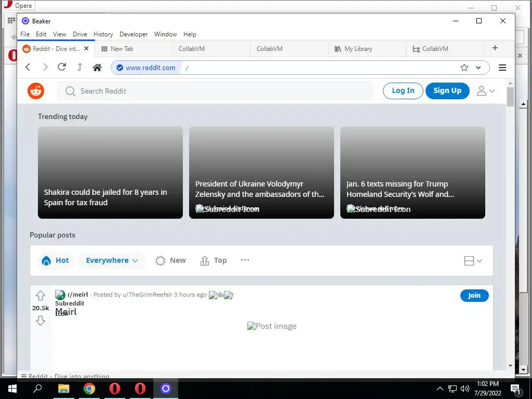
Task: Open the Developer menu
Action: point(134,34)
